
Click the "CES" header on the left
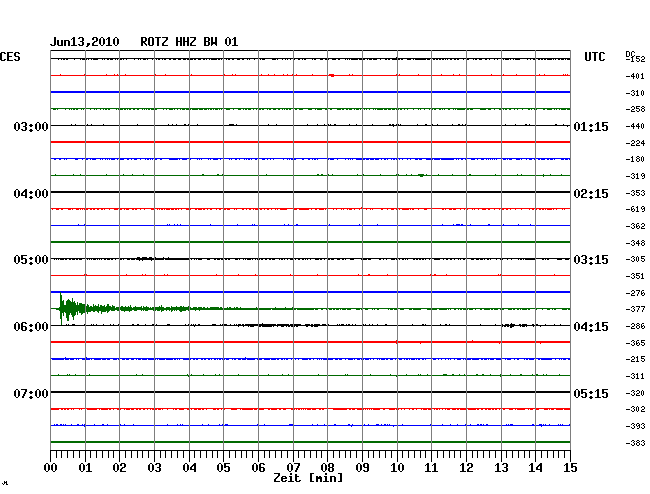(x=10, y=57)
